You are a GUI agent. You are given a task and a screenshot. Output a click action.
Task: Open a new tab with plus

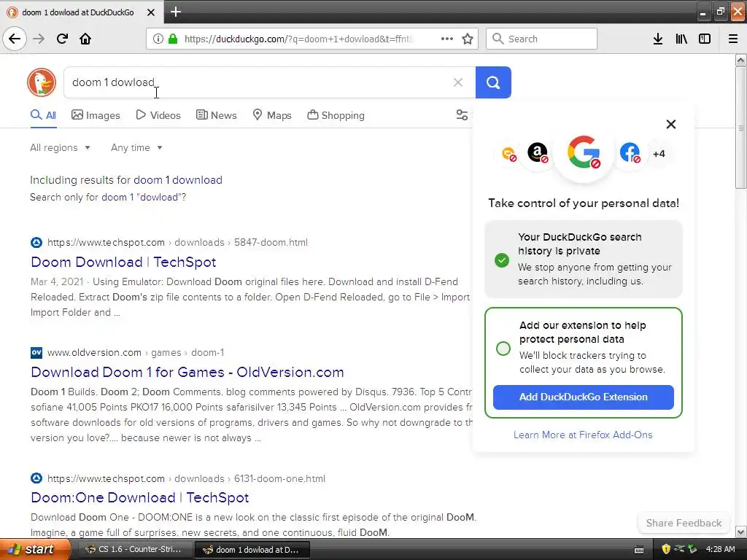pyautogui.click(x=176, y=12)
